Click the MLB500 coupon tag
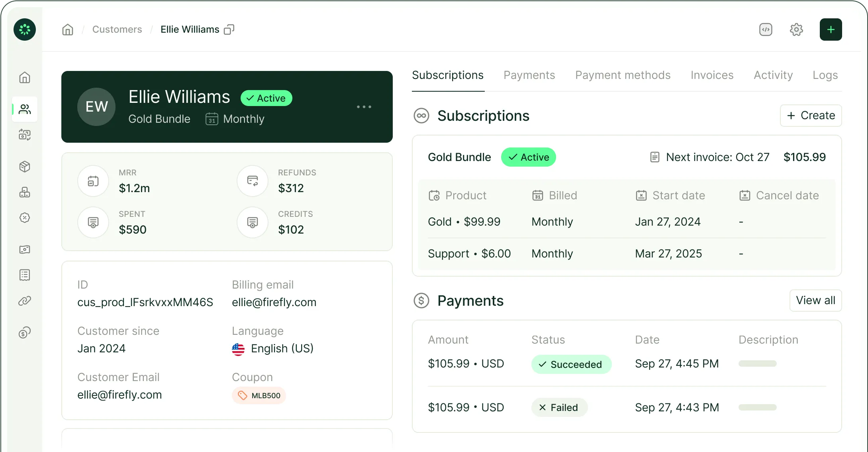 (x=259, y=395)
